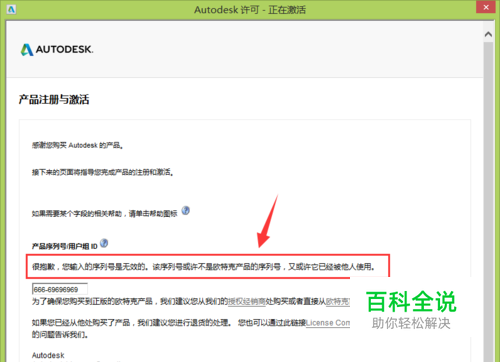Click the 接下来的页面将指导您 text line
The height and width of the screenshot is (362, 500).
pos(102,172)
